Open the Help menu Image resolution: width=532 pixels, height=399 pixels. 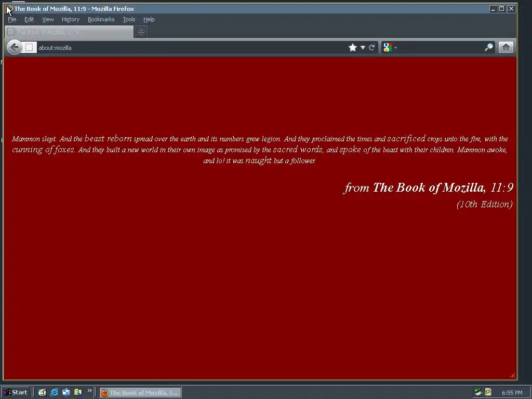[x=149, y=19]
